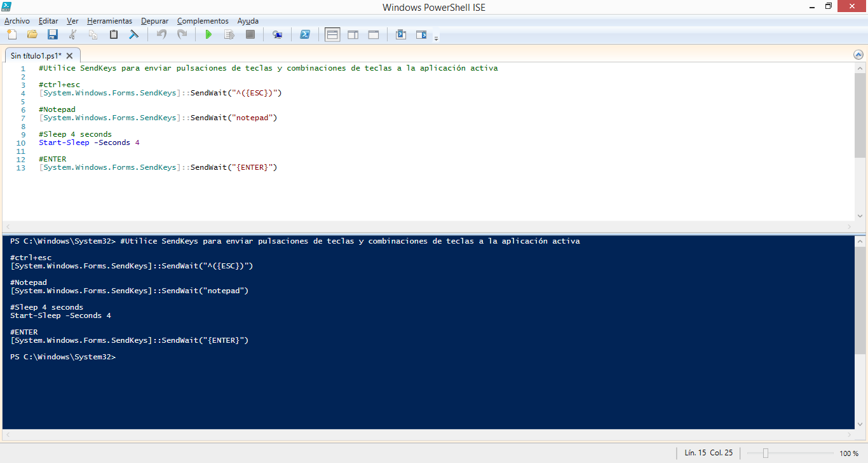
Task: Toggle the maximized script pane layout
Action: point(374,34)
